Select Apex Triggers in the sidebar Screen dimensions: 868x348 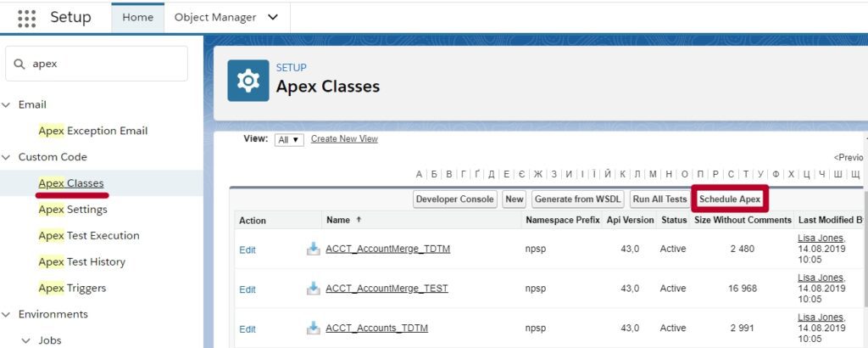click(72, 288)
